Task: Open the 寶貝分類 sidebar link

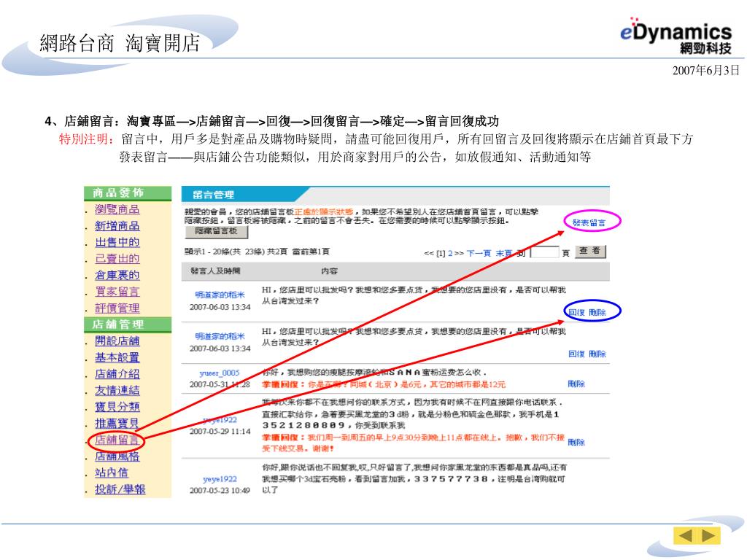Action: (117, 407)
